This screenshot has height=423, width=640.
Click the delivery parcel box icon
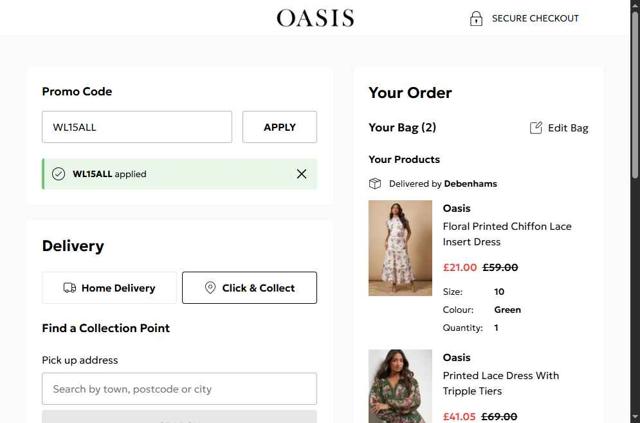click(375, 184)
